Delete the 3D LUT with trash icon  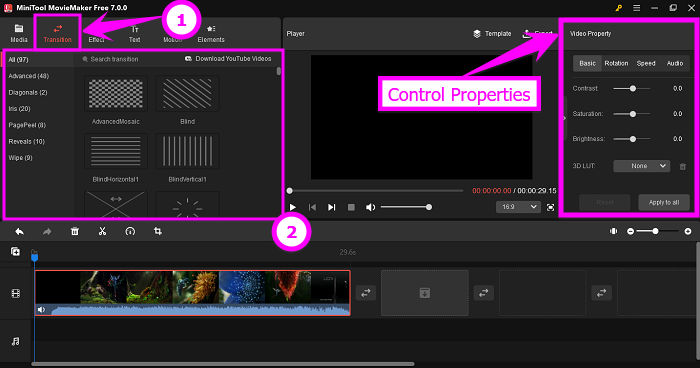click(683, 166)
